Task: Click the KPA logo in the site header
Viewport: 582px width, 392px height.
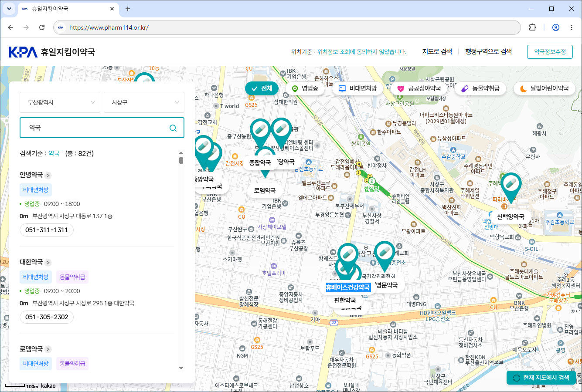Action: (23, 52)
